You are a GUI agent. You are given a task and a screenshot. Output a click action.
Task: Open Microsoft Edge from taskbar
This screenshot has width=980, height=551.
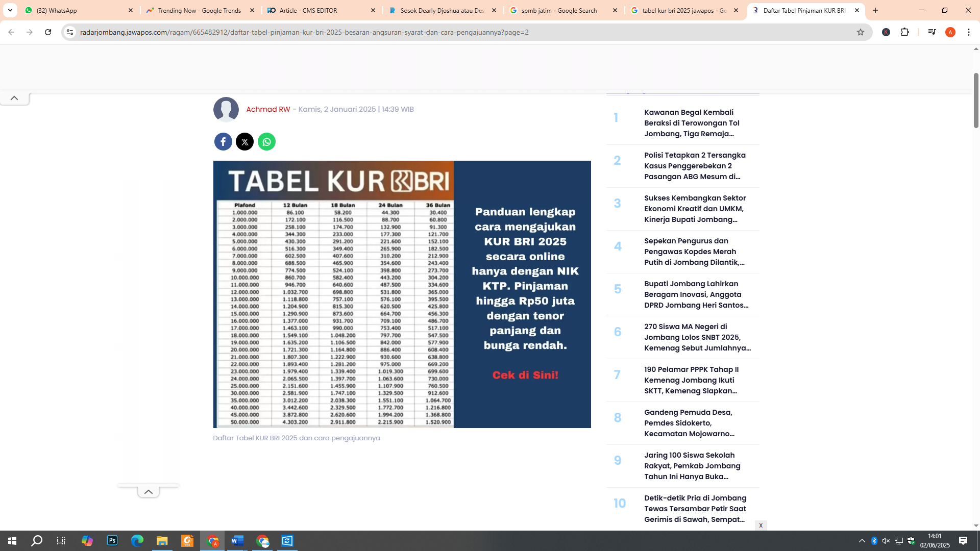point(137,541)
